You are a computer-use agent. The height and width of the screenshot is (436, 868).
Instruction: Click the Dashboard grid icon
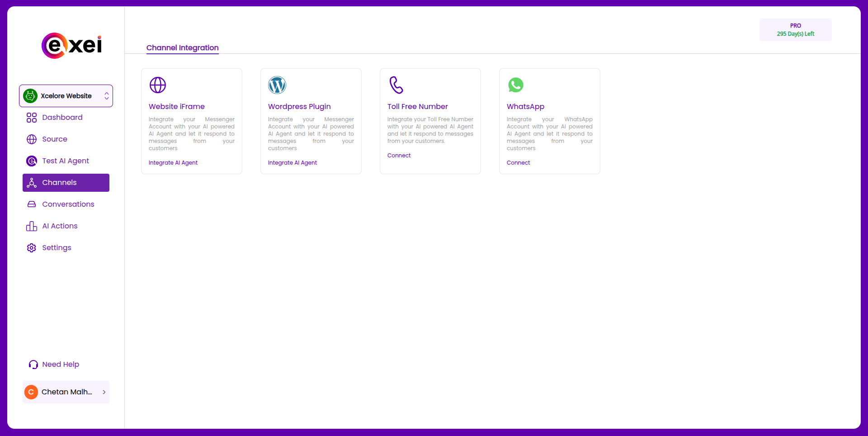point(32,118)
